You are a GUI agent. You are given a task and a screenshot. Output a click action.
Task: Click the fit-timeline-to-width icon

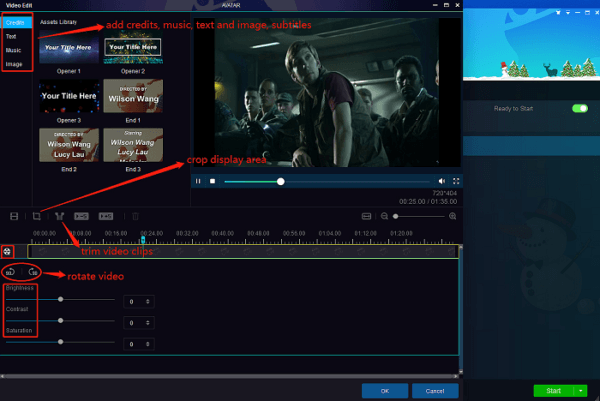pos(366,216)
